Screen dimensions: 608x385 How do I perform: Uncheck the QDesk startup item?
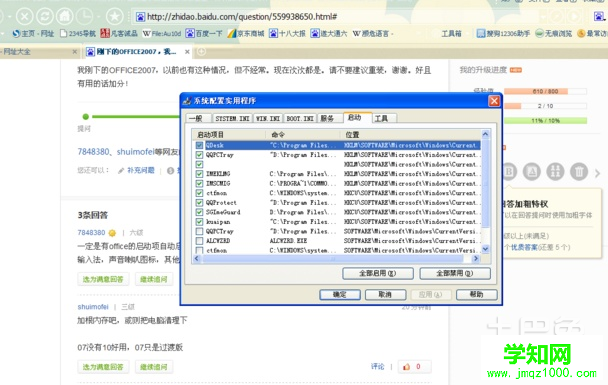(199, 145)
